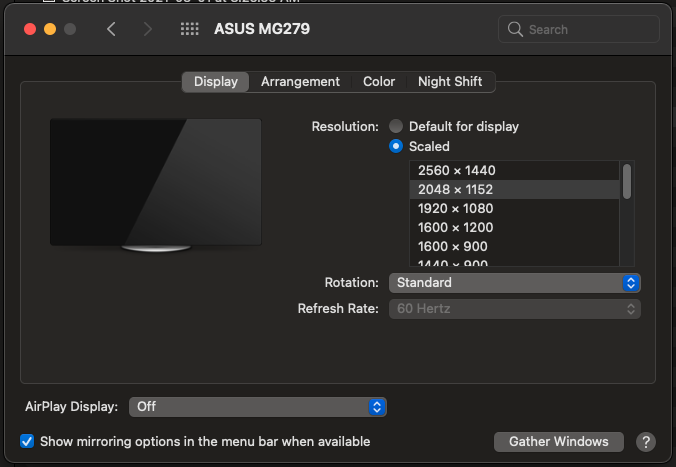Choose the 2560 × 1440 resolution
Viewport: 676px width, 467px height.
coord(456,170)
